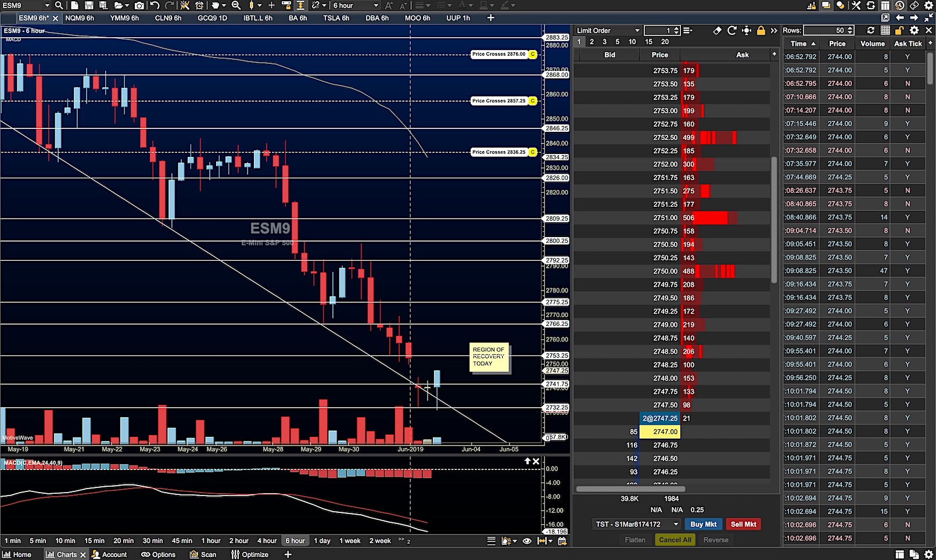The image size is (936, 560).
Task: Switch to the TSLA 6h chart tab
Action: [x=336, y=18]
